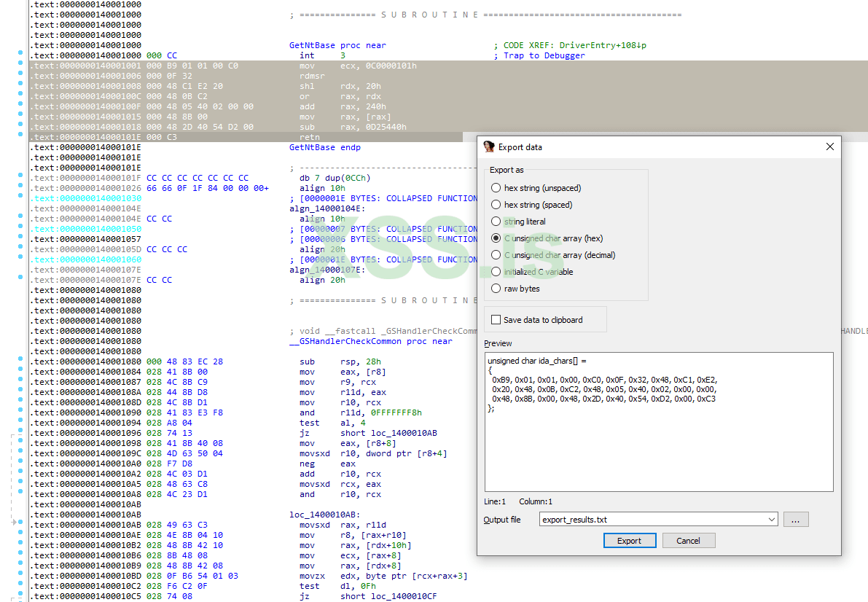Expand the 7-byte collapsed function at 140001050
The width and height of the screenshot is (868, 602).
(x=387, y=229)
